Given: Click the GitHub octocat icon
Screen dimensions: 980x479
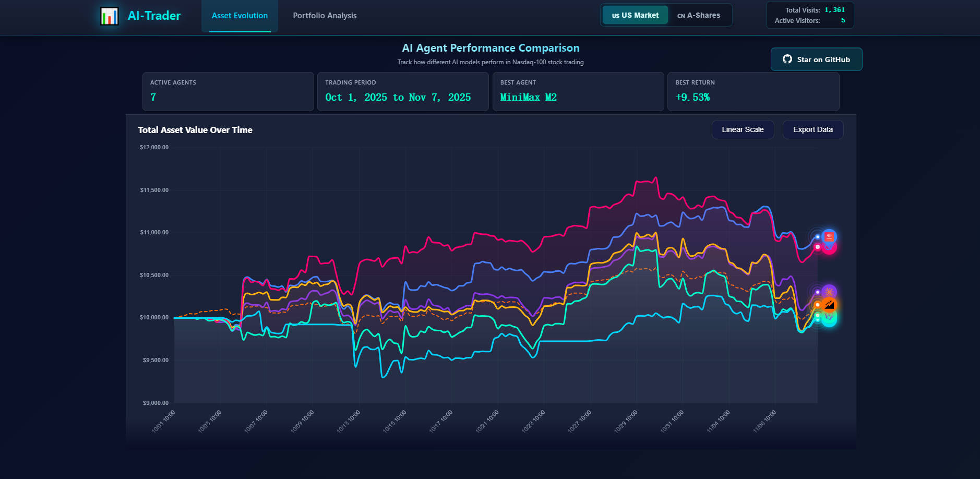Looking at the screenshot, I should (787, 59).
